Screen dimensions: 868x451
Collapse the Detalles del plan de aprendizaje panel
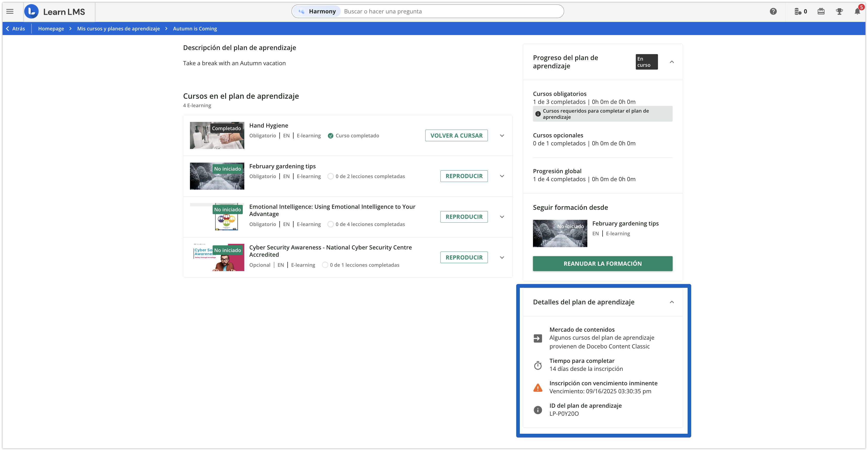click(672, 302)
